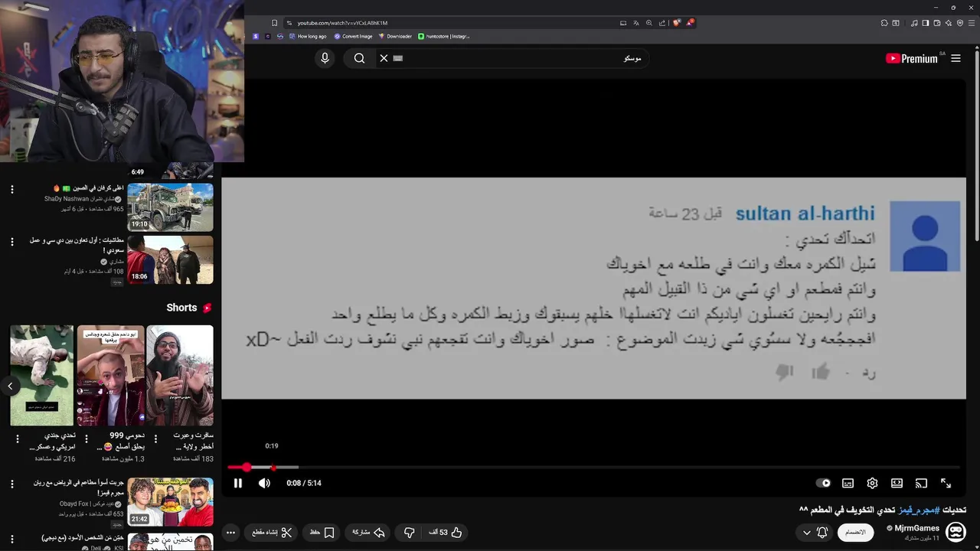This screenshot has height=551, width=980.
Task: Select the browser address bar URL
Action: point(342,23)
